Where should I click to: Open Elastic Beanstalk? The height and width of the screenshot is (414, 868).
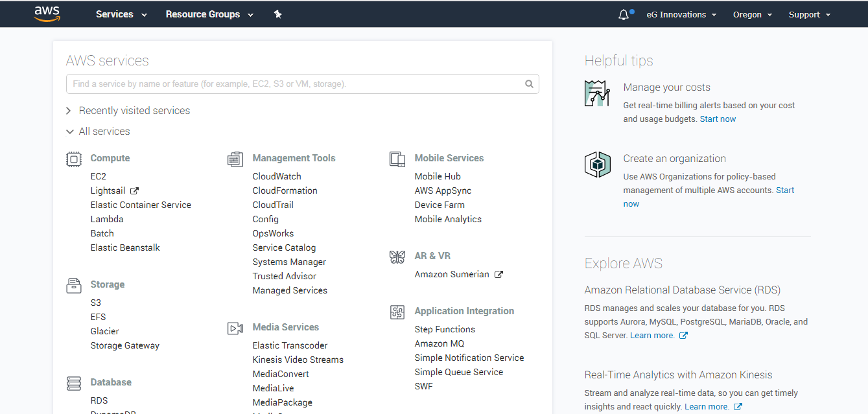(125, 247)
